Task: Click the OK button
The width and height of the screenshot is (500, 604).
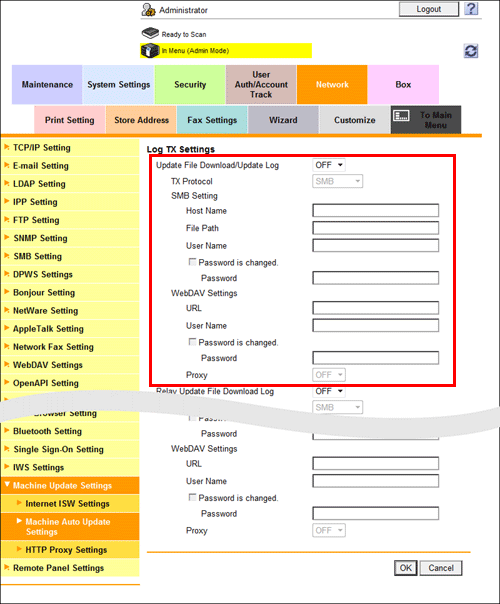Action: click(406, 568)
